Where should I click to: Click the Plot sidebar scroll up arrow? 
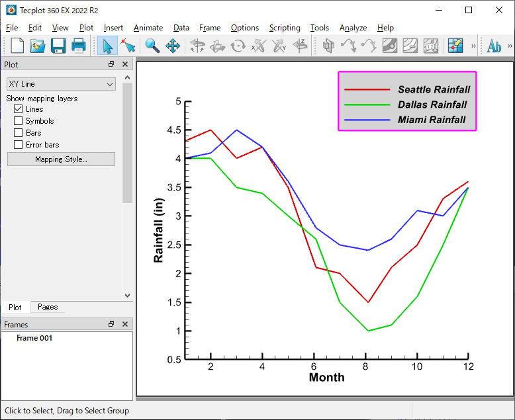pos(128,78)
